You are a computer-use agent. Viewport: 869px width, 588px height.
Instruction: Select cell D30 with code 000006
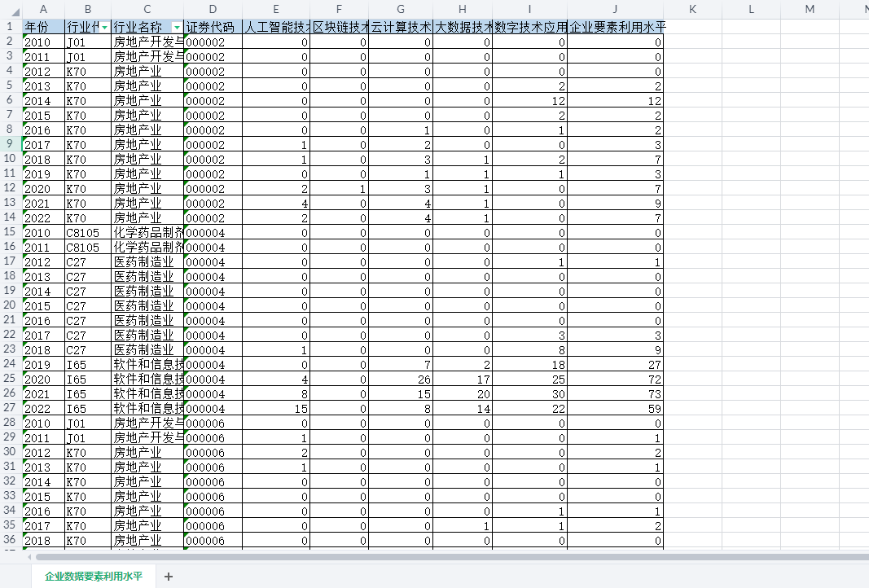[213, 453]
